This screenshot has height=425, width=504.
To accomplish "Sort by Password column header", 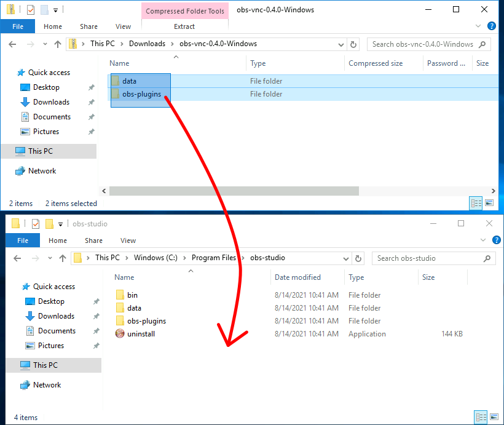I will tap(446, 63).
